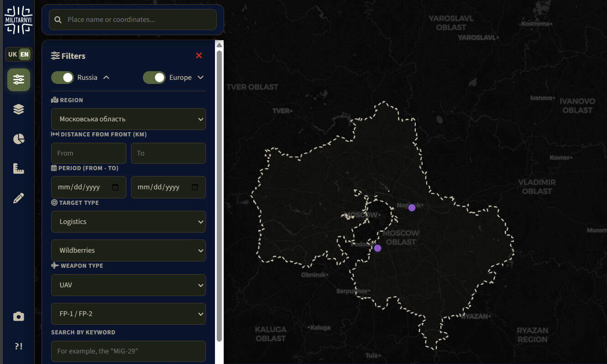Screen dimensions: 607x364
Task: Open the UAV weapon type dropdown
Action: tap(128, 285)
